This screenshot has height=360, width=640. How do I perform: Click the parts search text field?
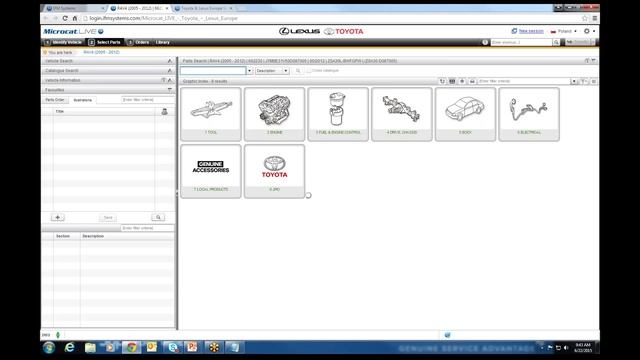pos(213,71)
